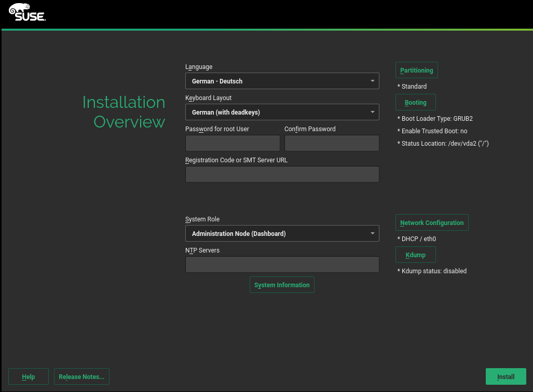
Task: Select the Registration Code or SMT Server URL field
Action: 282,175
